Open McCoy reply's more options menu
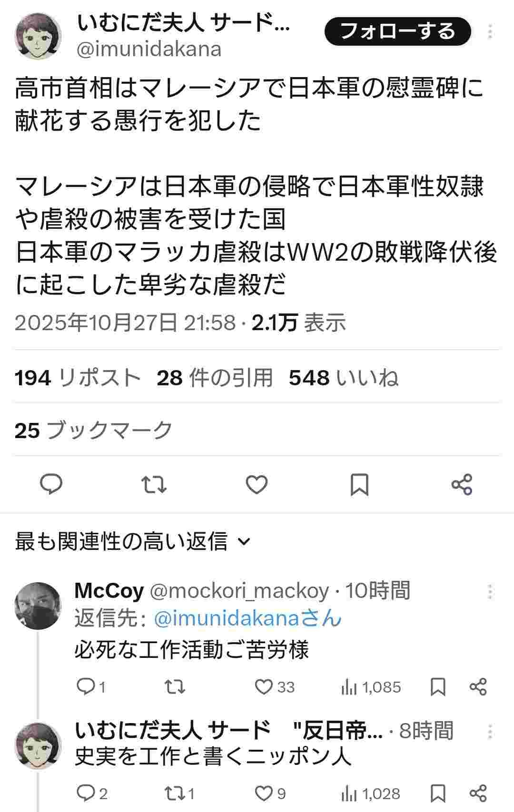This screenshot has width=514, height=812. (x=490, y=592)
